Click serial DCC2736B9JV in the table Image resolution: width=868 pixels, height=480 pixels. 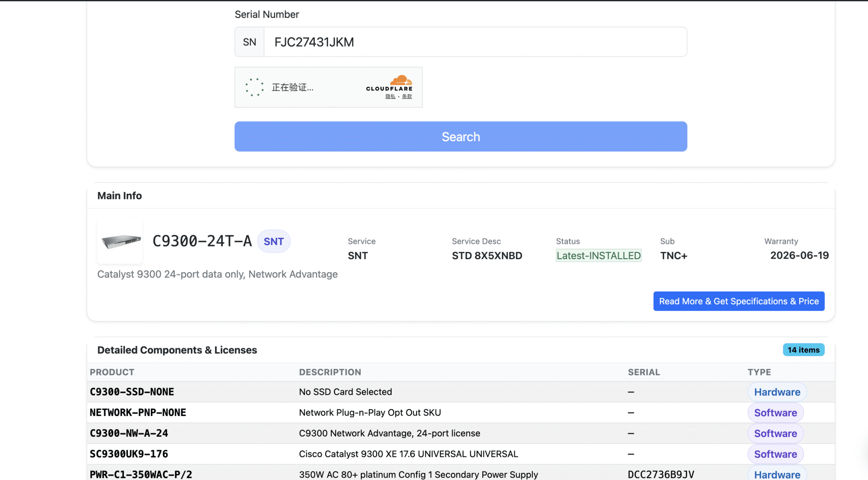661,474
